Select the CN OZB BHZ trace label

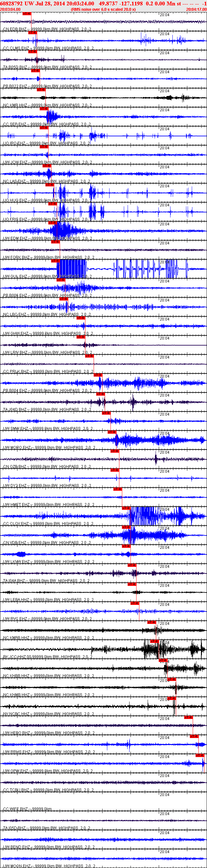[x=47, y=467]
